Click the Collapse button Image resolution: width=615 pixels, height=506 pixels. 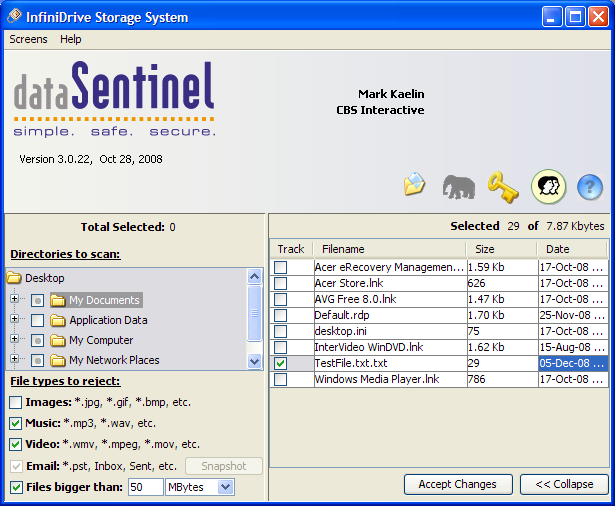(564, 484)
